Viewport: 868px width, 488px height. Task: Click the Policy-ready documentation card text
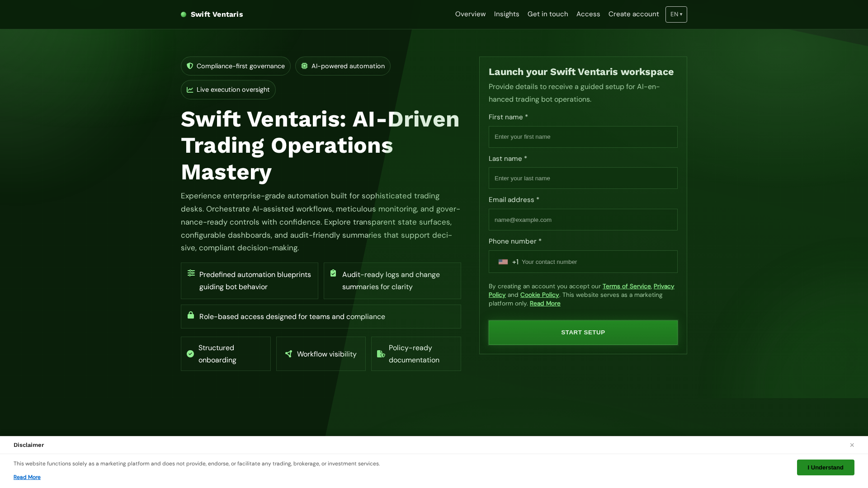pyautogui.click(x=414, y=354)
